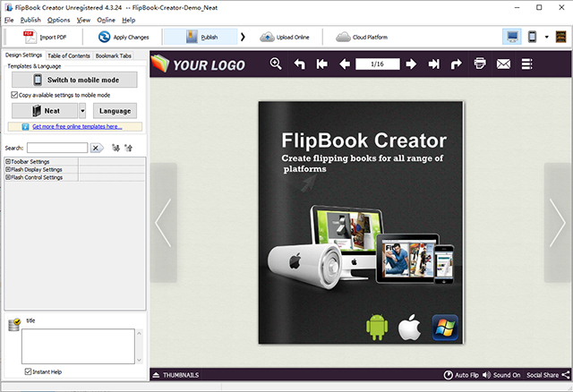Open the Publish menu
Screen dimensions: 573x392
point(30,20)
